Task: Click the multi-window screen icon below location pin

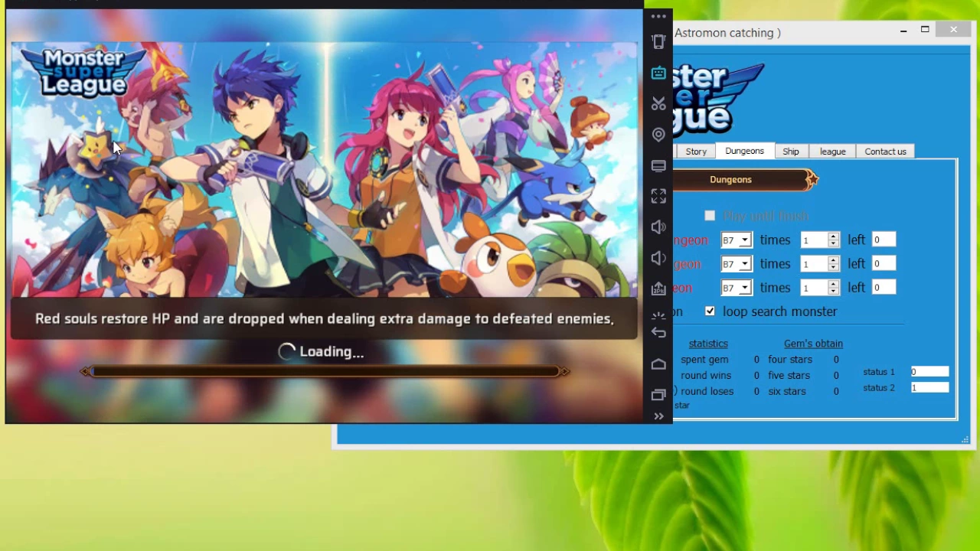Action: coord(658,165)
